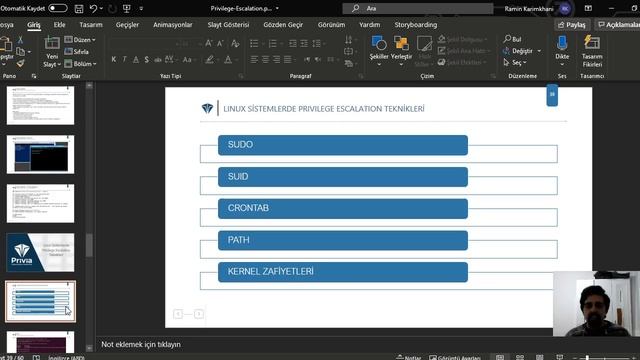Open the Animasyonlar tab

173,25
